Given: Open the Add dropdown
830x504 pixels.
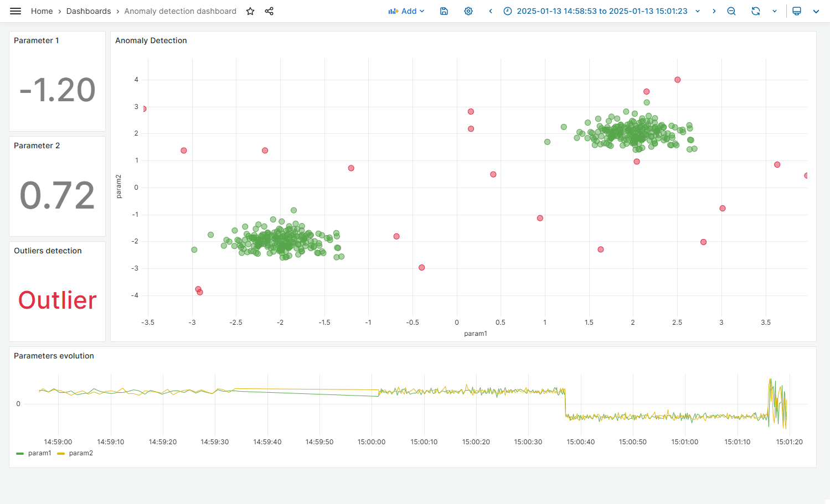Looking at the screenshot, I should (406, 11).
